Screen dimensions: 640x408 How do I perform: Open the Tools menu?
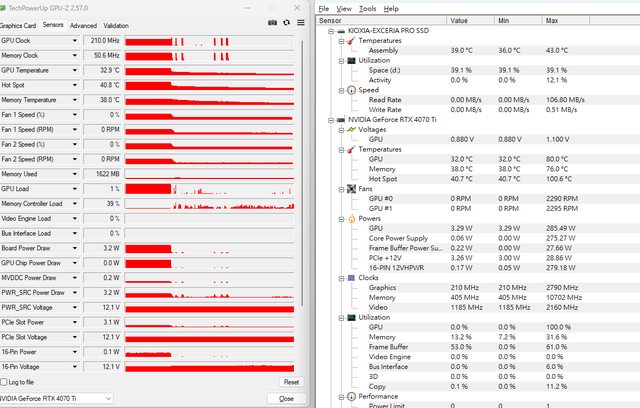[368, 8]
